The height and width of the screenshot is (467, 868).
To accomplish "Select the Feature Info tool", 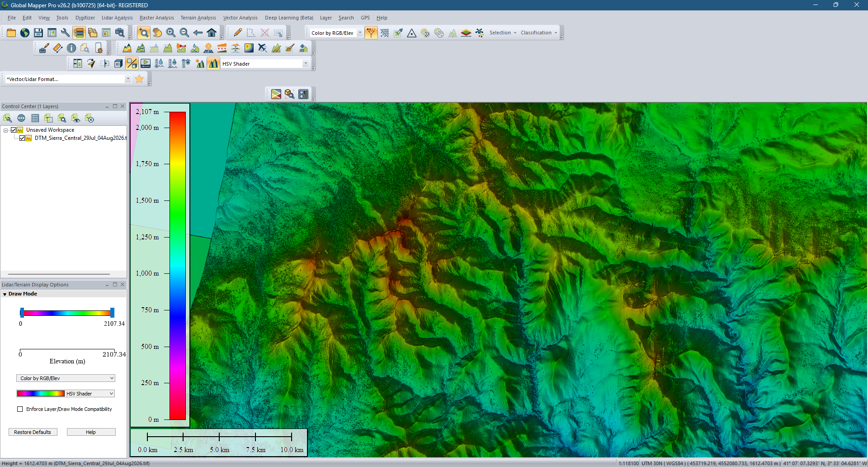I will (x=71, y=48).
